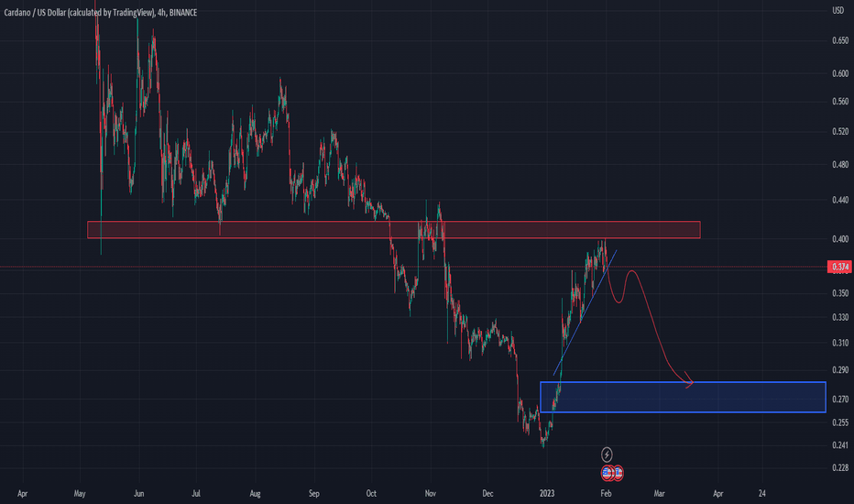Click the Dec label on time axis
This screenshot has height=504, width=854.
487,494
